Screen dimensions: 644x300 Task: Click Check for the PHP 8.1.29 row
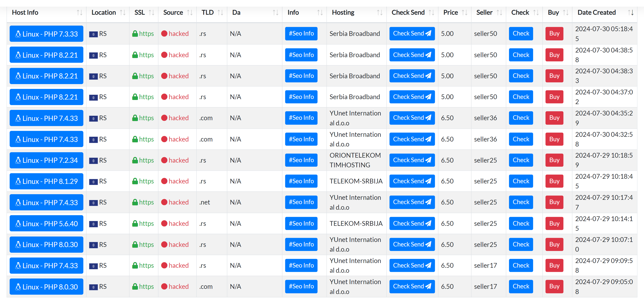pyautogui.click(x=521, y=181)
